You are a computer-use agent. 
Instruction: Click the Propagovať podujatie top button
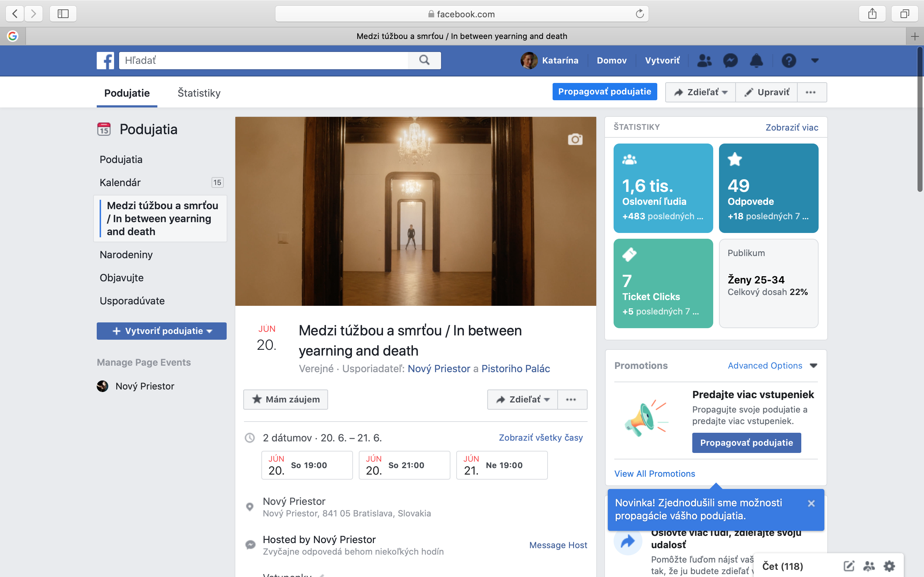[x=605, y=92]
